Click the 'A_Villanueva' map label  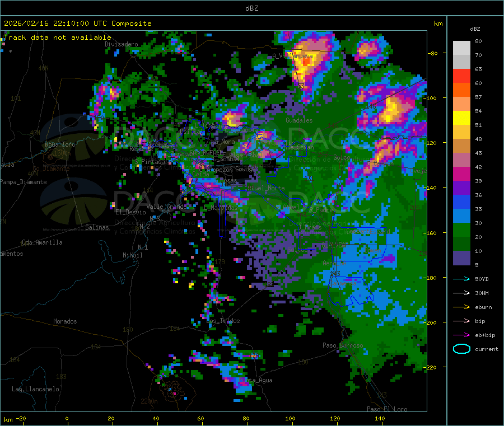pos(292,56)
